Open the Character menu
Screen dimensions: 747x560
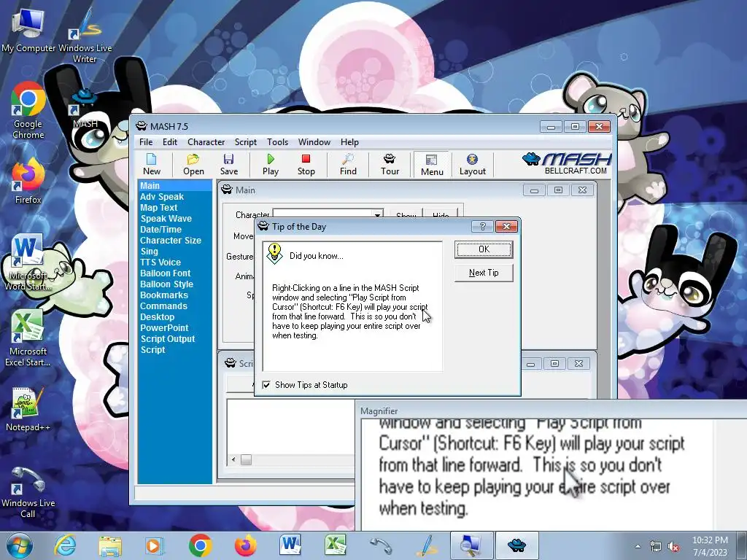point(206,142)
